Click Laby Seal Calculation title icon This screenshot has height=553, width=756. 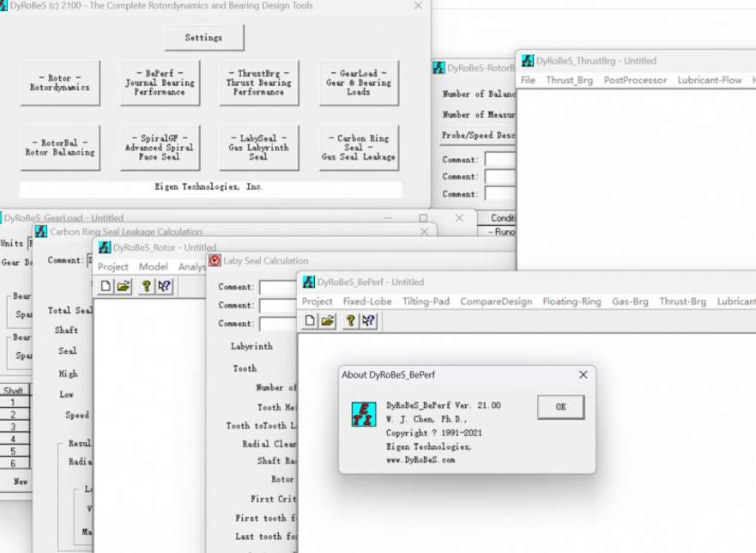coord(215,260)
